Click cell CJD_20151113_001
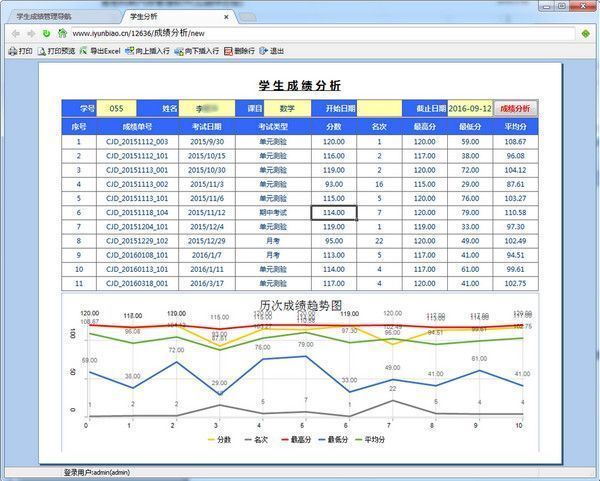 click(x=137, y=170)
